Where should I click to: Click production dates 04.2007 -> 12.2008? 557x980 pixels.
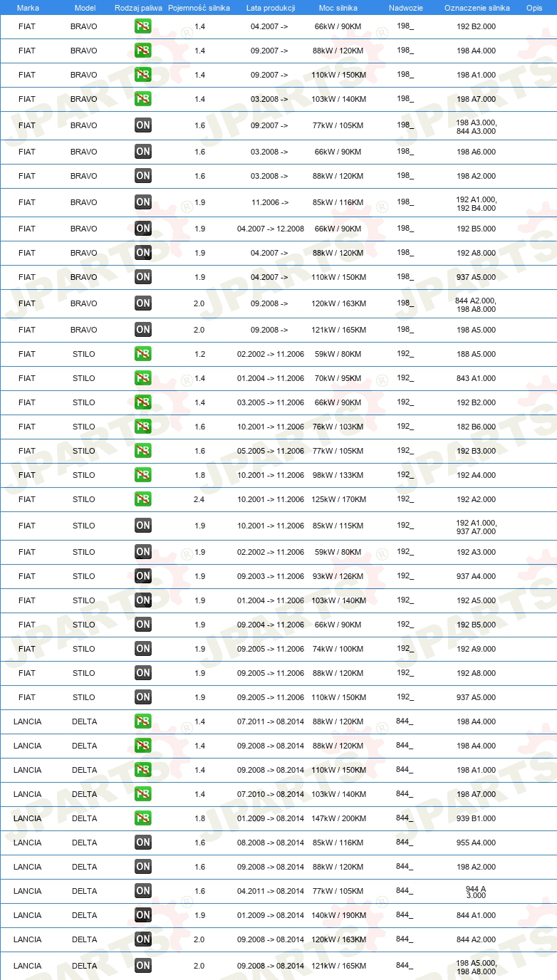coord(271,229)
